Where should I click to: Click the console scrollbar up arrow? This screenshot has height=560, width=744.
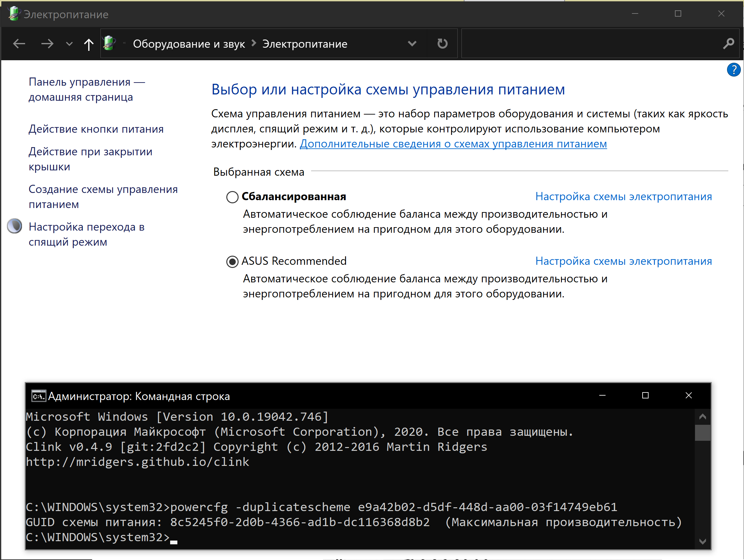coord(702,417)
